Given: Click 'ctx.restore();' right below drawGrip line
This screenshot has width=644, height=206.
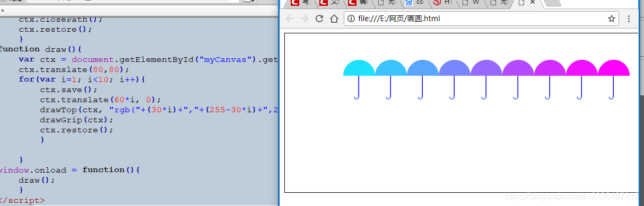Looking at the screenshot, I should point(76,130).
